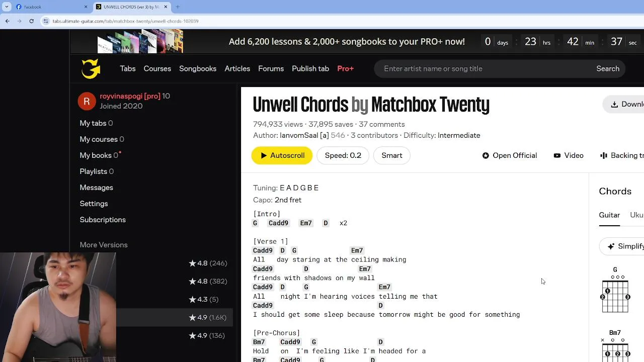
Task: Open royvinaspogi profile link
Action: [x=130, y=96]
